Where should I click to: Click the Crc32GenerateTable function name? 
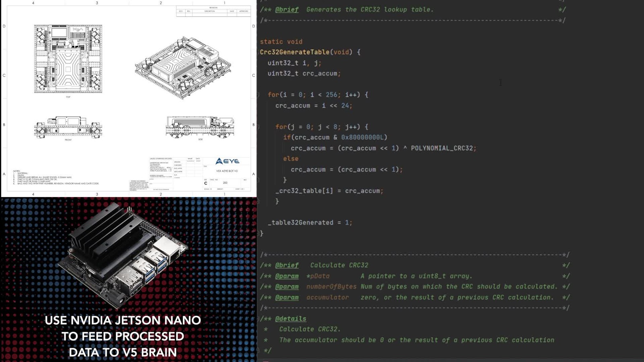click(295, 52)
